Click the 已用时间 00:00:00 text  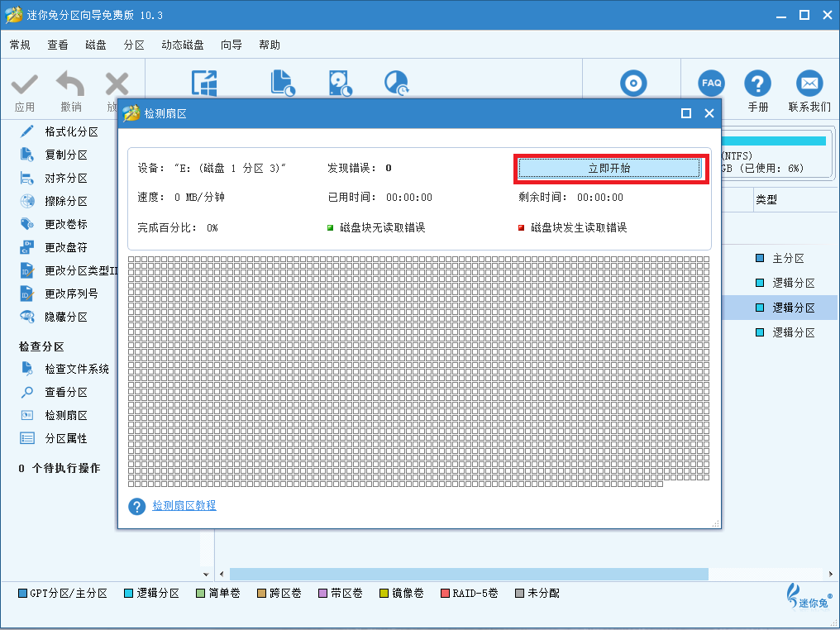(380, 197)
